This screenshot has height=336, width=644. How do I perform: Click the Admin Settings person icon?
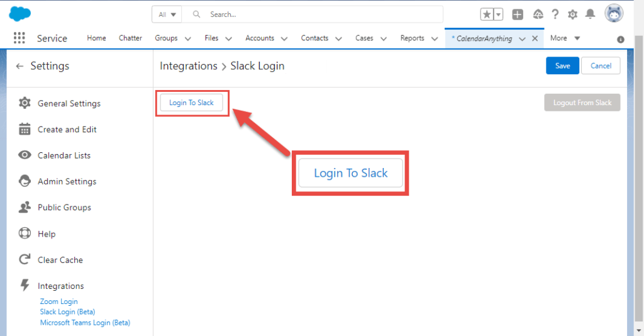(25, 181)
